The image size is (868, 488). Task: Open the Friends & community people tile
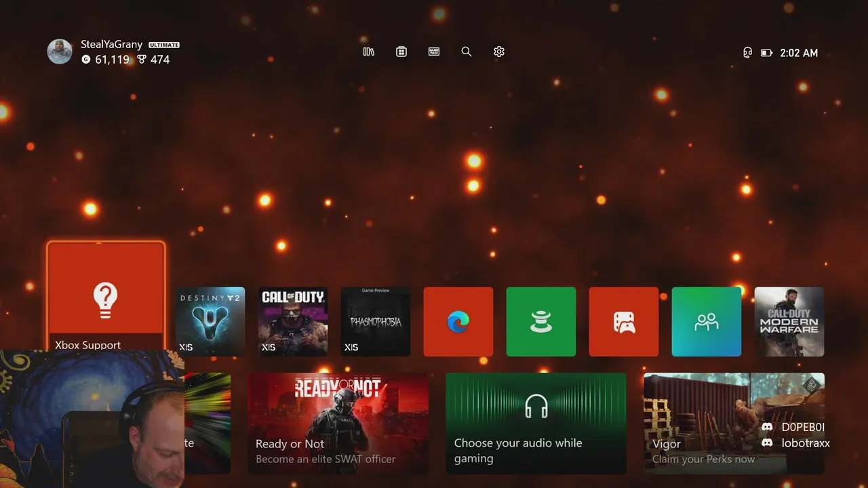pyautogui.click(x=707, y=321)
